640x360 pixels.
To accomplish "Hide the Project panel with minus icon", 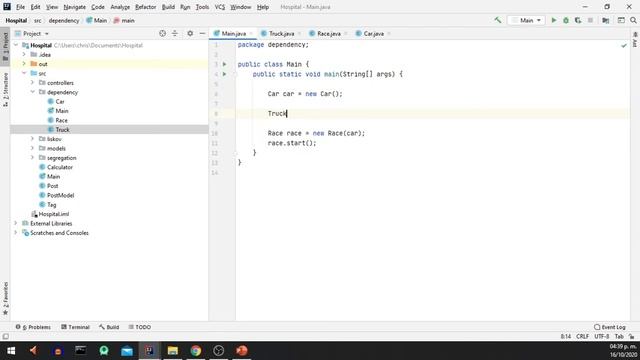I will (x=202, y=33).
